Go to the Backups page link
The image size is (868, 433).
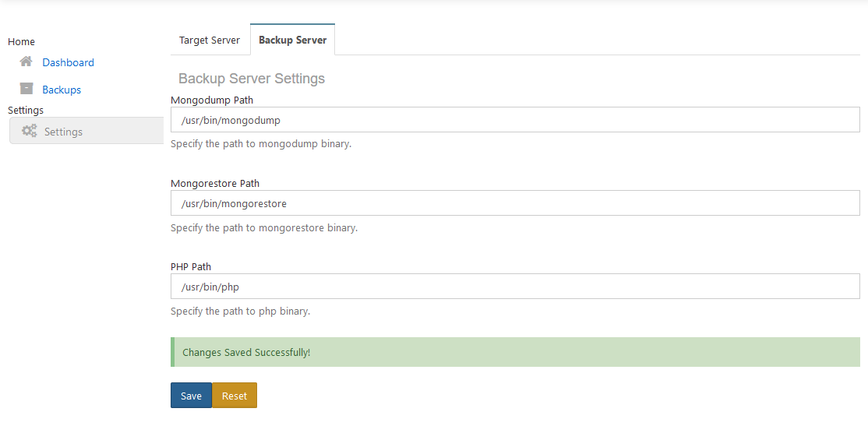tap(62, 90)
